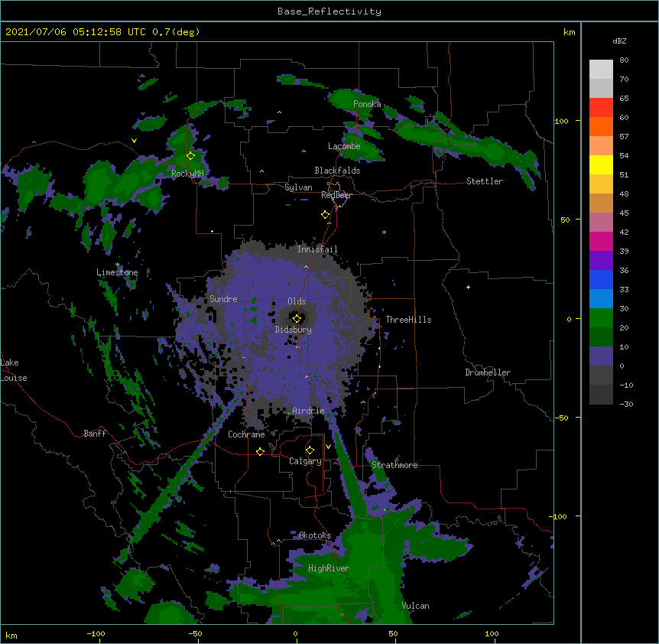Screen dimensions: 659x644
Task: Click the red 60 dBZ color swatch
Action: (601, 107)
